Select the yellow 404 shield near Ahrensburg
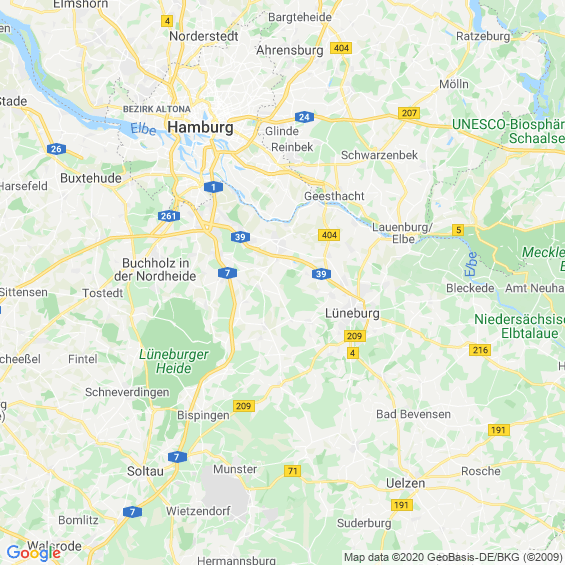 (341, 48)
